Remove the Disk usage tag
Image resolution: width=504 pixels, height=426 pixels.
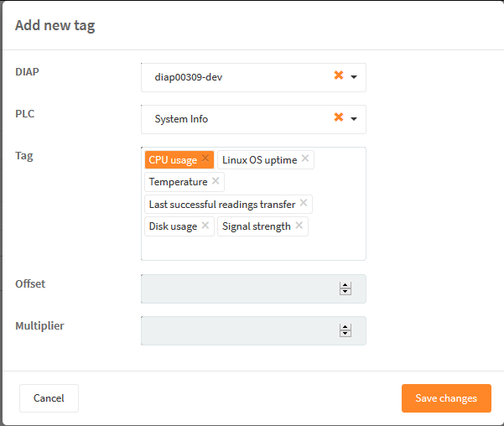click(x=205, y=226)
